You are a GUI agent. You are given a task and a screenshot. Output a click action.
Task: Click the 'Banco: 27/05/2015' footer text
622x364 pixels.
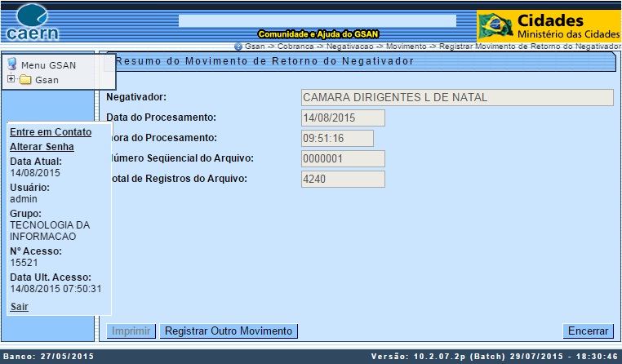coord(49,356)
